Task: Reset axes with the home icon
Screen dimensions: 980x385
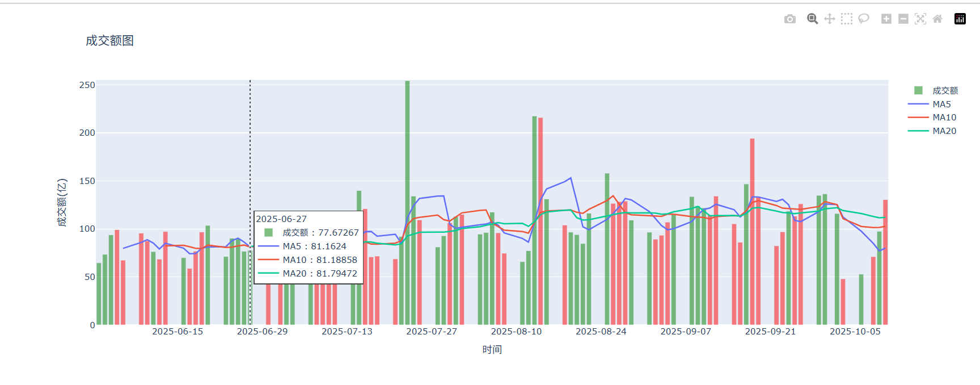Action: click(x=937, y=19)
